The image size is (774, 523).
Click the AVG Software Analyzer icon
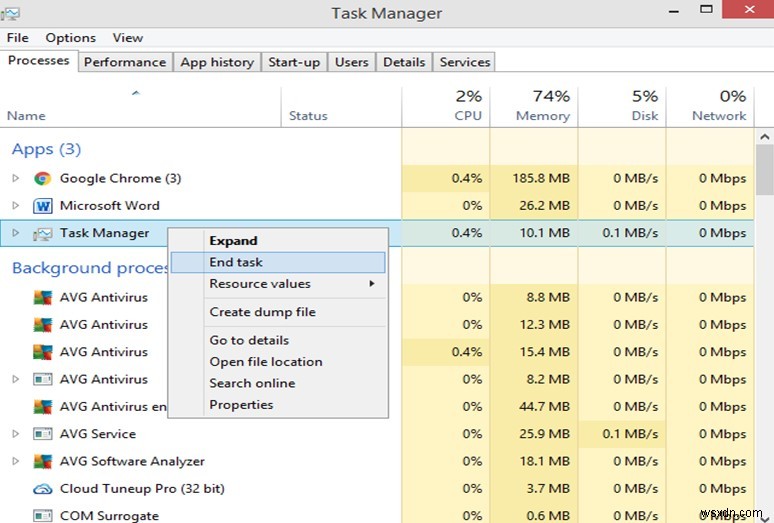point(42,461)
